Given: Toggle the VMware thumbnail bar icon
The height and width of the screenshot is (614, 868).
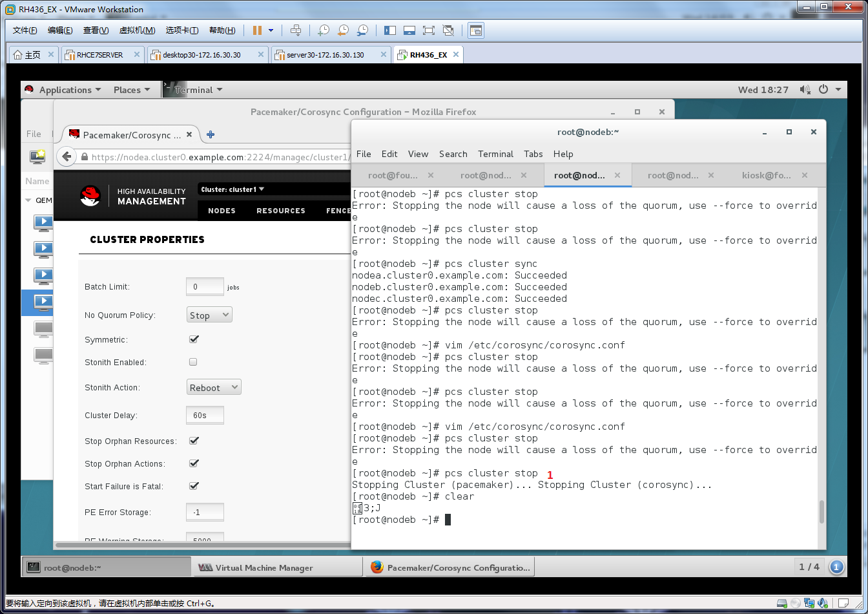Looking at the screenshot, I should (x=409, y=30).
